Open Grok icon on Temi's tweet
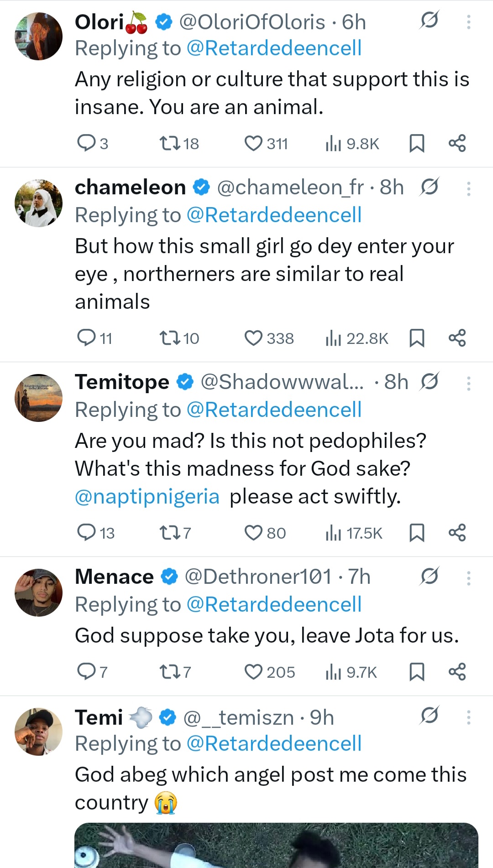Screen dimensions: 493x868 pyautogui.click(x=430, y=715)
